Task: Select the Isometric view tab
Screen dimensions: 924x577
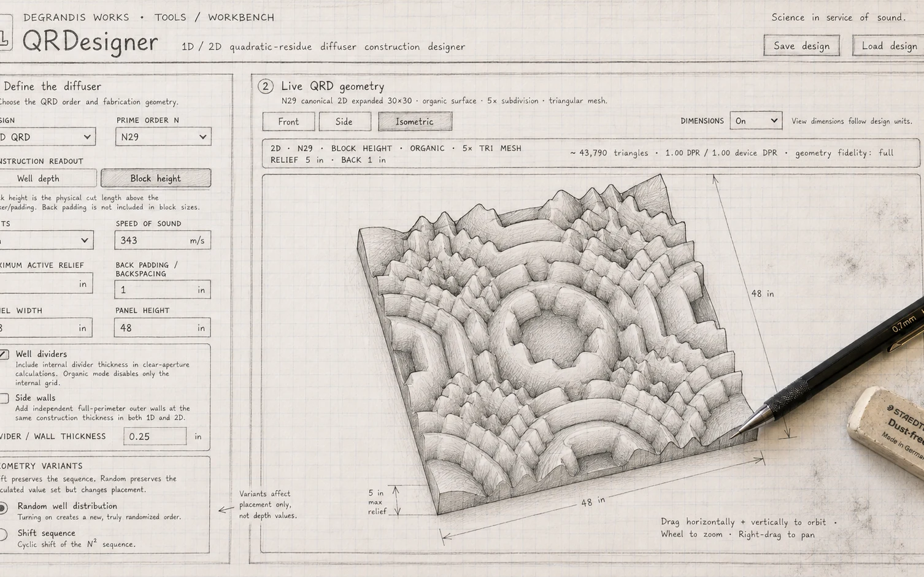Action: [415, 121]
